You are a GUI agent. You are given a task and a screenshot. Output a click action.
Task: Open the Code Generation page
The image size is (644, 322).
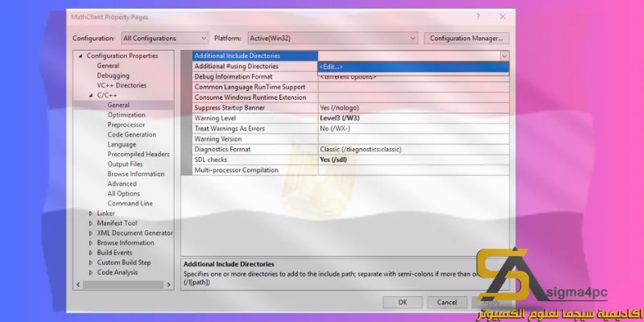[132, 134]
